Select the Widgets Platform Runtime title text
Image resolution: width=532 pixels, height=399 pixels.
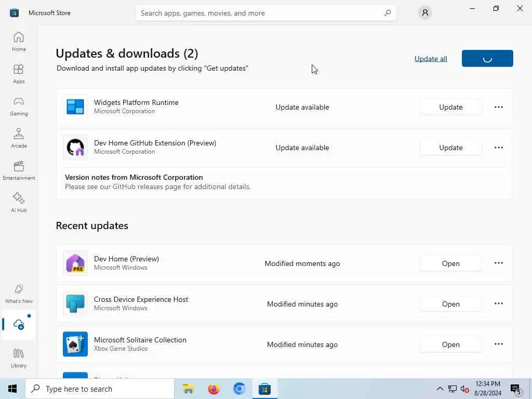(x=136, y=102)
